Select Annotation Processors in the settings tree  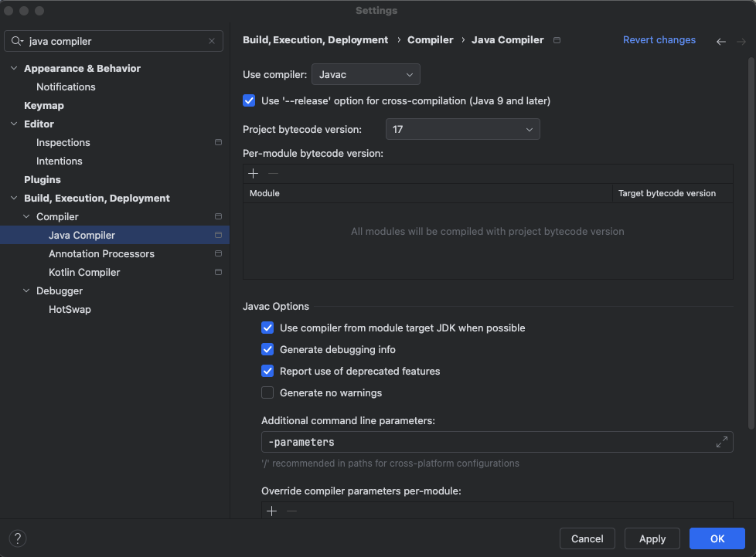101,254
